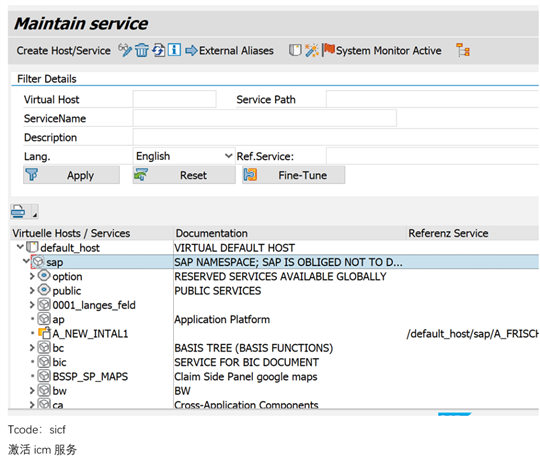The image size is (540, 461).
Task: Expand the option node
Action: tap(32, 276)
